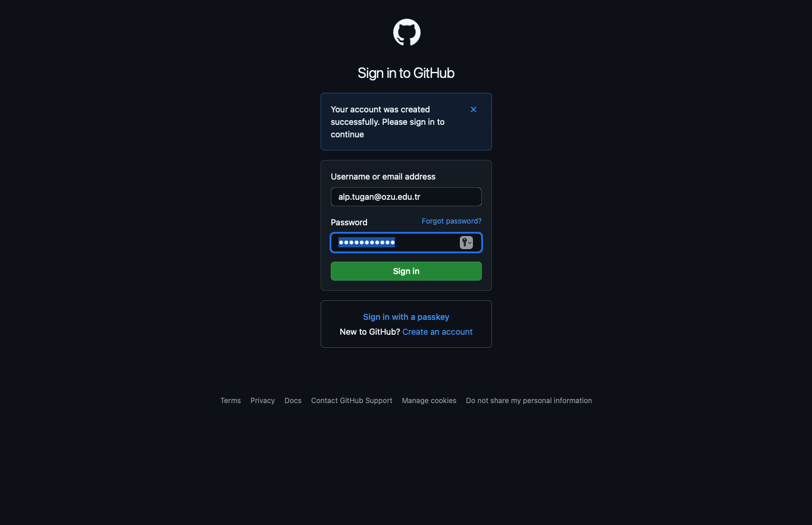The image size is (812, 525).
Task: Visit the Privacy footer link
Action: [262, 401]
